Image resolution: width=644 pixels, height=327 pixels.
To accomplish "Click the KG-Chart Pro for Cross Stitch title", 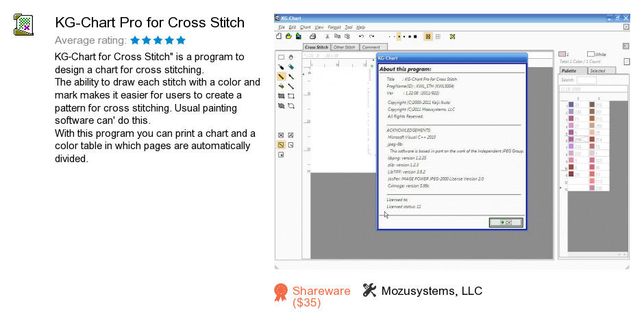I will point(150,23).
